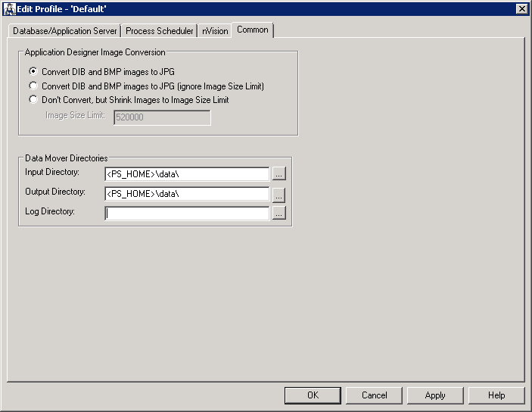The width and height of the screenshot is (532, 412).
Task: Go to the nVision tab
Action: (215, 31)
